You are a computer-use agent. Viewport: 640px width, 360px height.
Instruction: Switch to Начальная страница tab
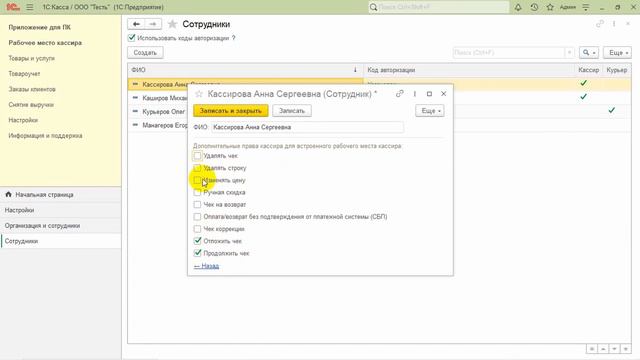click(60, 195)
